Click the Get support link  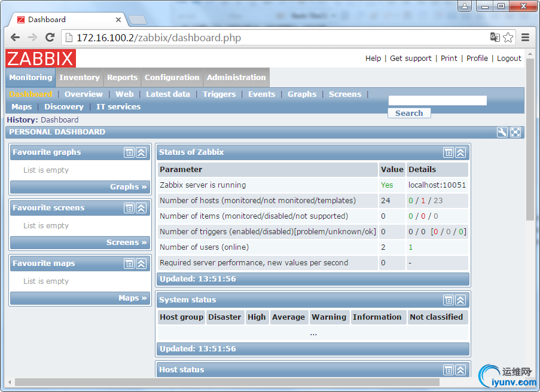(x=410, y=59)
